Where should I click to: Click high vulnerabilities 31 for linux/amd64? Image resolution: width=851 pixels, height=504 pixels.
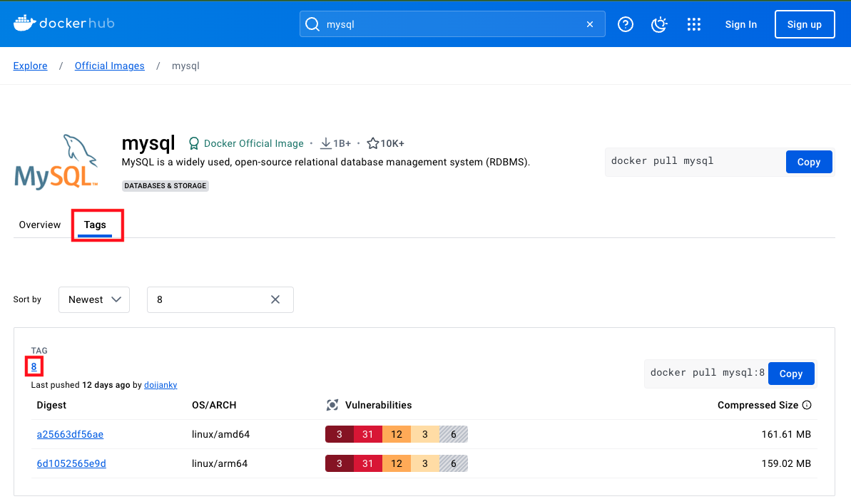click(368, 434)
